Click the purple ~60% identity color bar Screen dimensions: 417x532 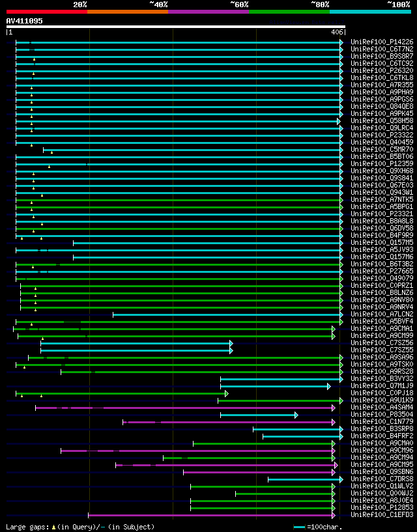(208, 12)
